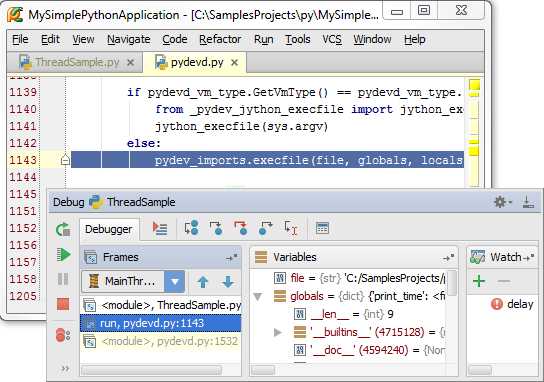Viewport: 544px width, 382px height.
Task: Click Show Execution Point icon
Action: point(160,229)
